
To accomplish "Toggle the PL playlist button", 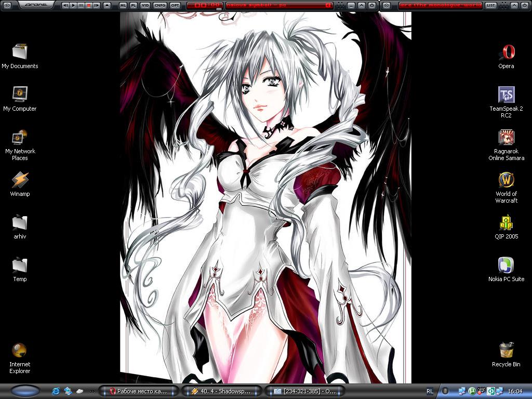I will 134,5.
